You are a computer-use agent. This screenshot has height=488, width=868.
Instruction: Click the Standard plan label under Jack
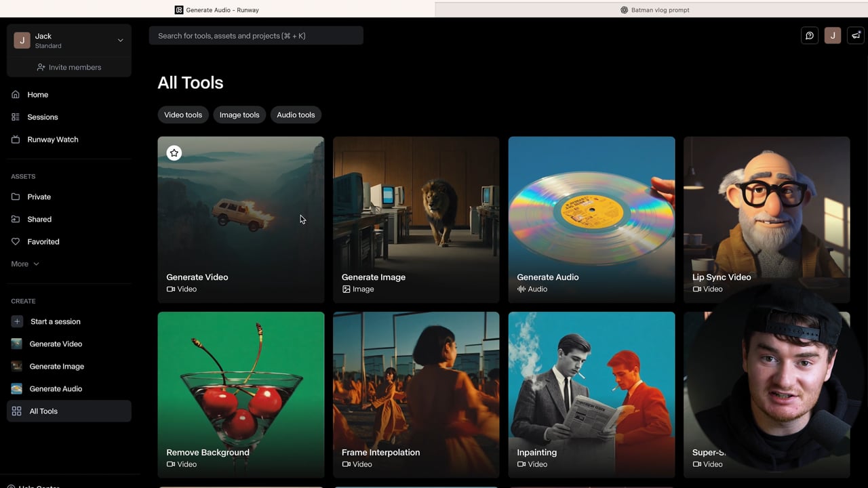coord(48,46)
